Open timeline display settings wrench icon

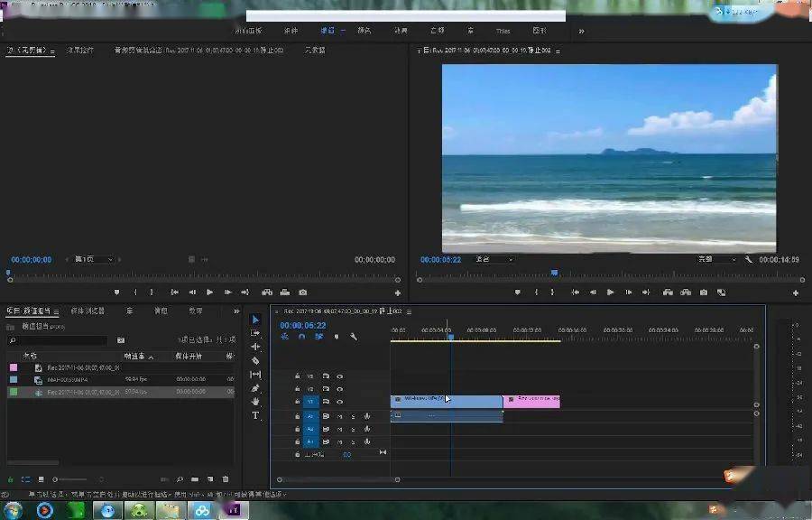[x=354, y=337]
